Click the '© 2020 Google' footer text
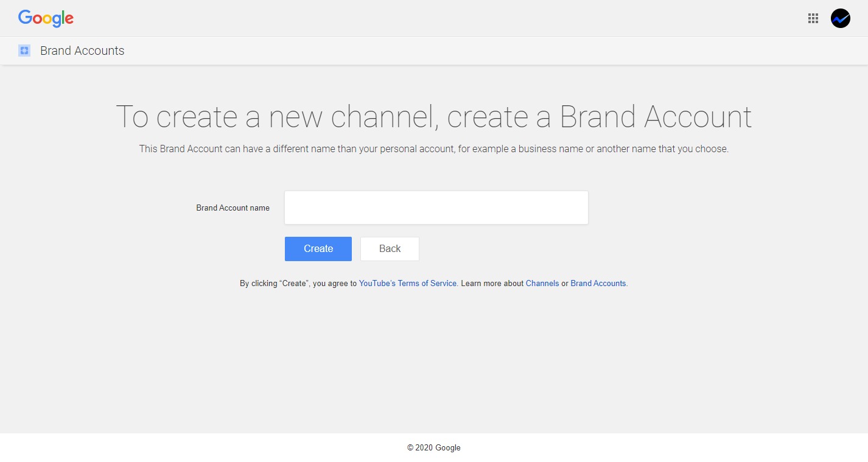 tap(434, 447)
